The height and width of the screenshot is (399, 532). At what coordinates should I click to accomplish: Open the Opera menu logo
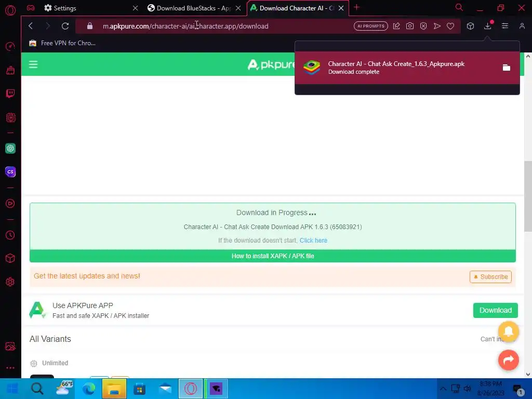click(10, 10)
